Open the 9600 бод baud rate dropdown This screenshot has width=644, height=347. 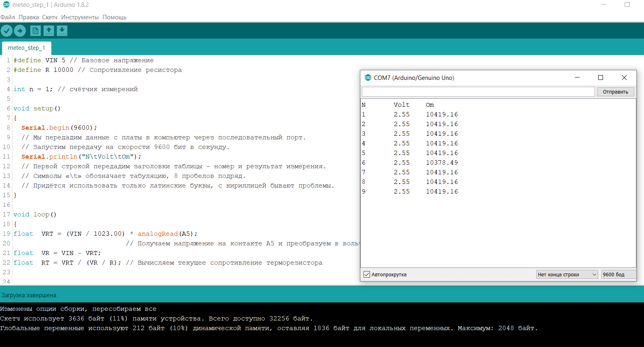coord(618,274)
